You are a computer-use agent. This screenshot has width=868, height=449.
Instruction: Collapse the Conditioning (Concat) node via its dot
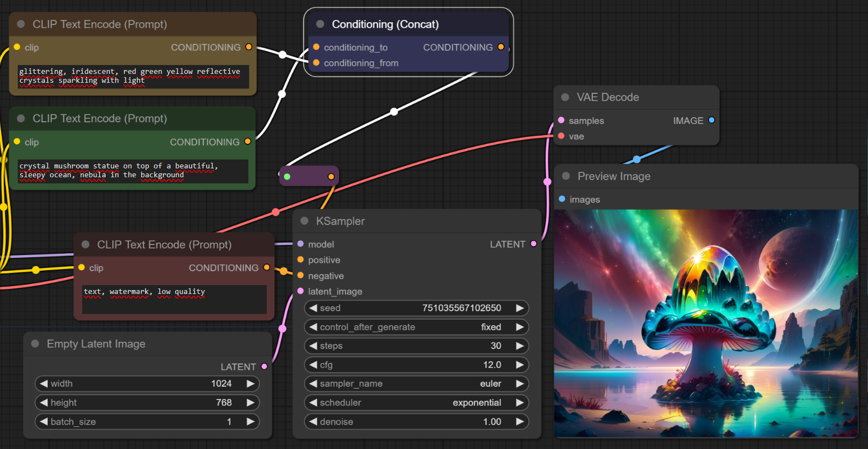coord(320,24)
